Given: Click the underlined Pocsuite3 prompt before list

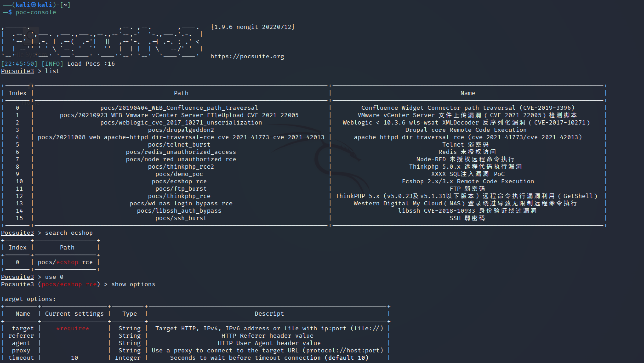Looking at the screenshot, I should tap(17, 71).
